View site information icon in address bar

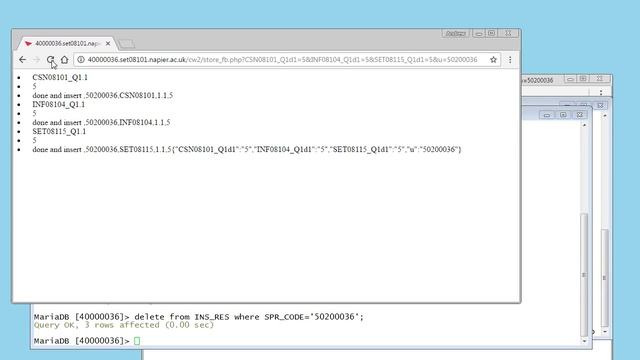[x=81, y=60]
